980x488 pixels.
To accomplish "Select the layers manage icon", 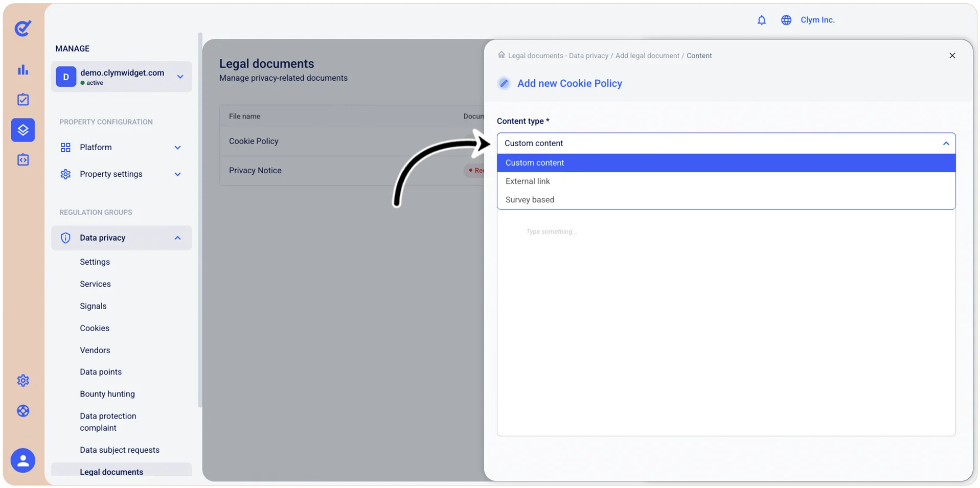I will 23,130.
